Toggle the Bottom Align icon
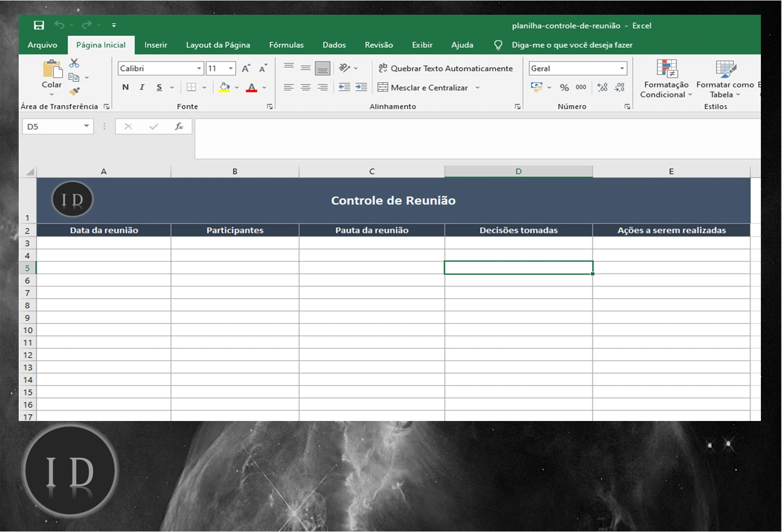Viewport: 782px width, 532px height. [322, 68]
